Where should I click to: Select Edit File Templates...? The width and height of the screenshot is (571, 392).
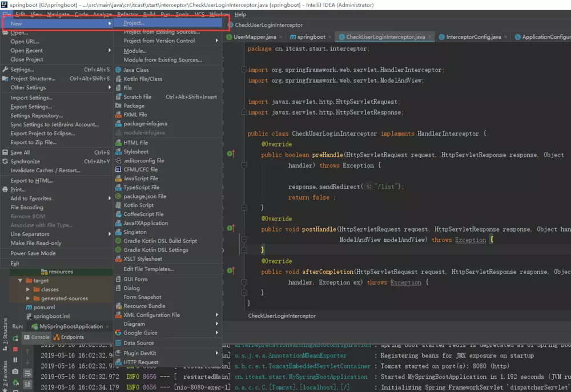point(168,269)
